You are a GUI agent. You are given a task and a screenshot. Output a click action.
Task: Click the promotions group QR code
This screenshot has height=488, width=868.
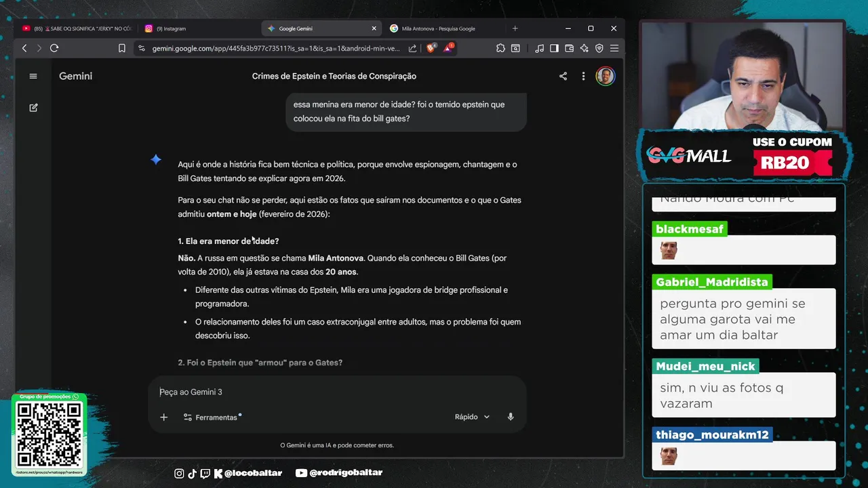(50, 434)
